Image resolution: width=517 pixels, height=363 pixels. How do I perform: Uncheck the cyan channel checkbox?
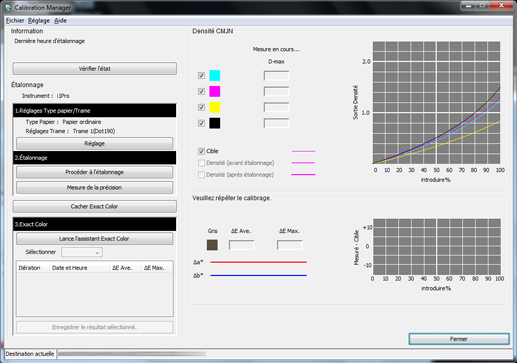tap(201, 75)
